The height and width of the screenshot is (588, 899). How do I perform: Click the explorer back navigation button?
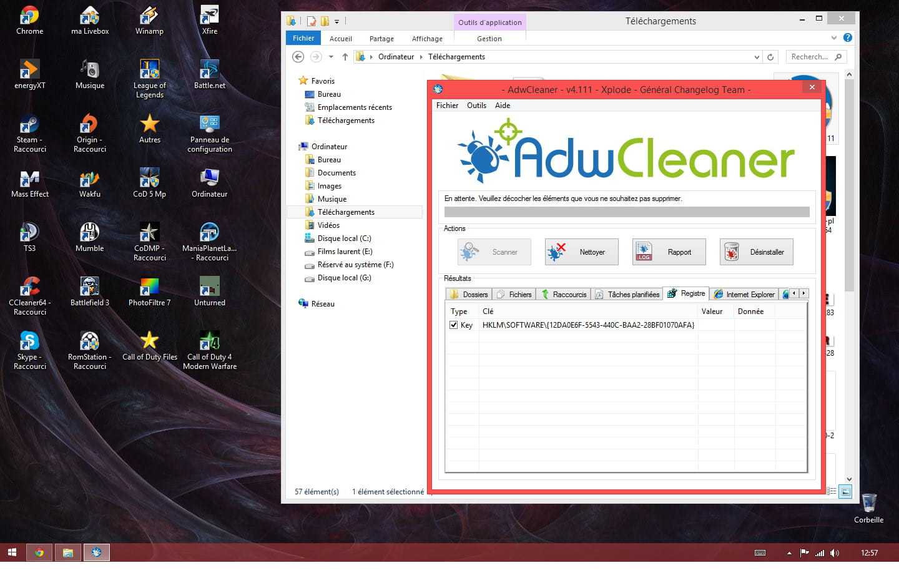(x=298, y=57)
